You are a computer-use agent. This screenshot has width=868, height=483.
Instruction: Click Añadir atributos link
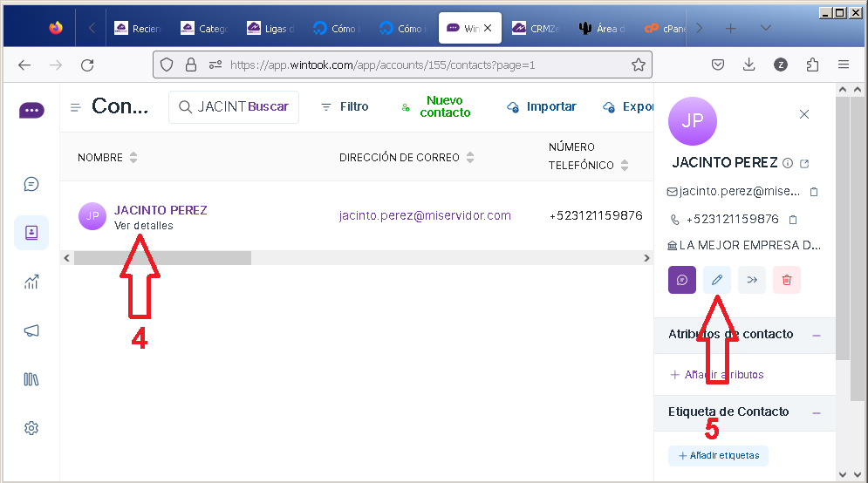click(717, 375)
